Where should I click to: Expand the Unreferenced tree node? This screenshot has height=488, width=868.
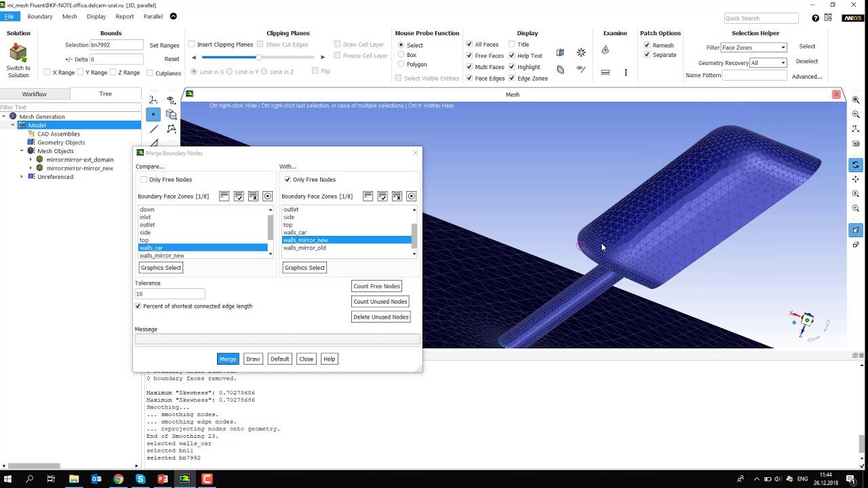22,177
